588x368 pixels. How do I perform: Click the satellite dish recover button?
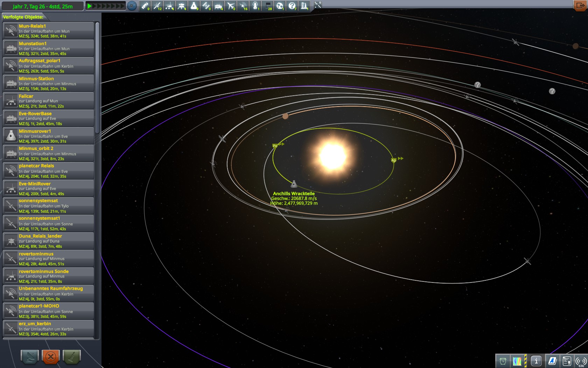pyautogui.click(x=30, y=357)
